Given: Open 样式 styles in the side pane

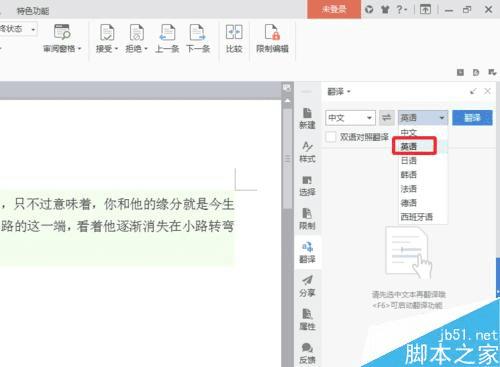Looking at the screenshot, I should tap(307, 152).
